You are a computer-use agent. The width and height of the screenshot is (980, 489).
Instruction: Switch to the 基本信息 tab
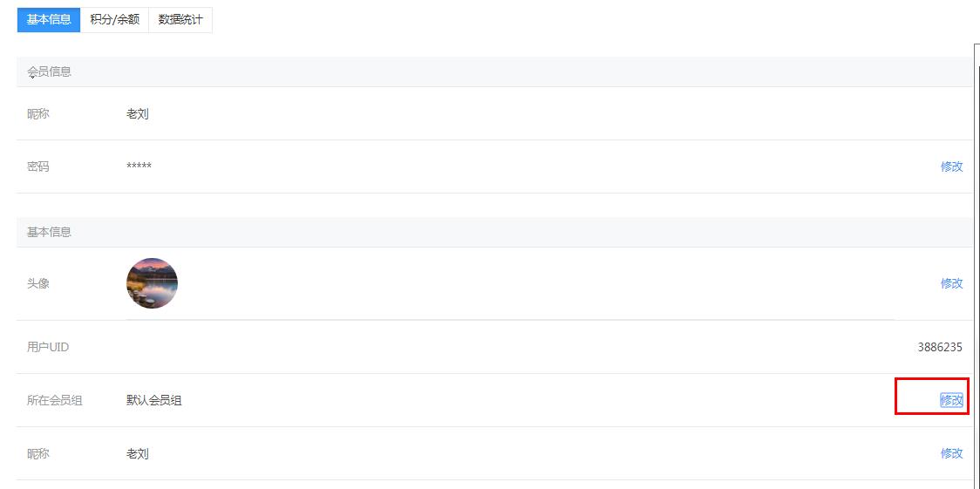(49, 19)
